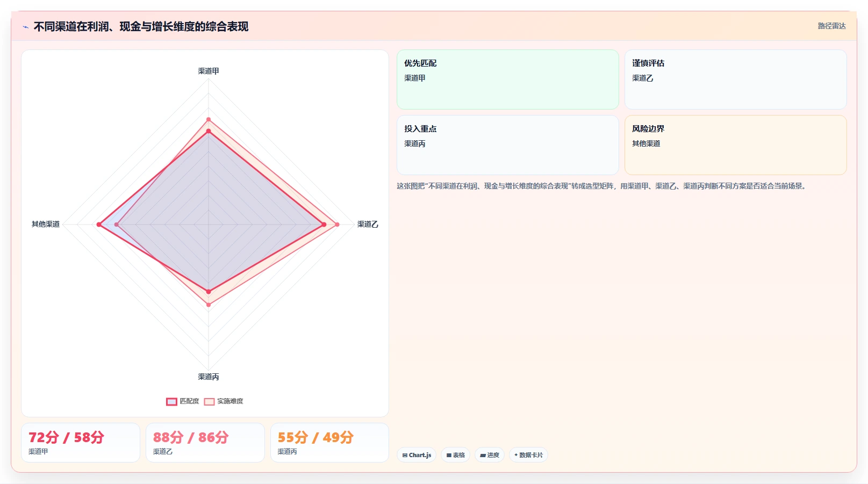
Task: Select the Chart.js tag
Action: [417, 455]
